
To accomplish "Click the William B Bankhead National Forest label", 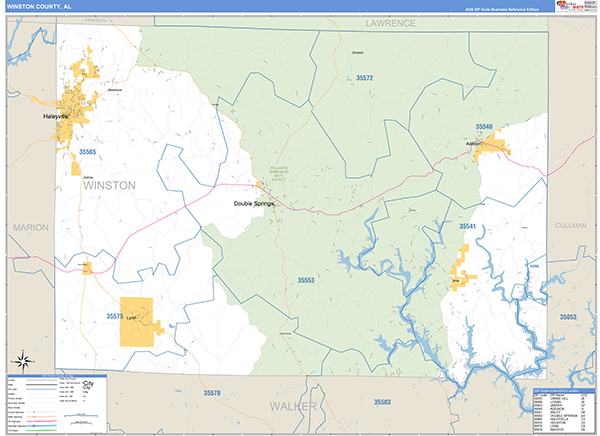I will click(x=279, y=174).
